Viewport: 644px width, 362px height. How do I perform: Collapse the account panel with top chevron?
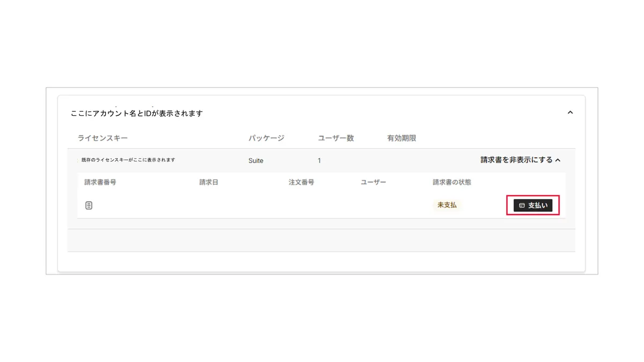[570, 113]
